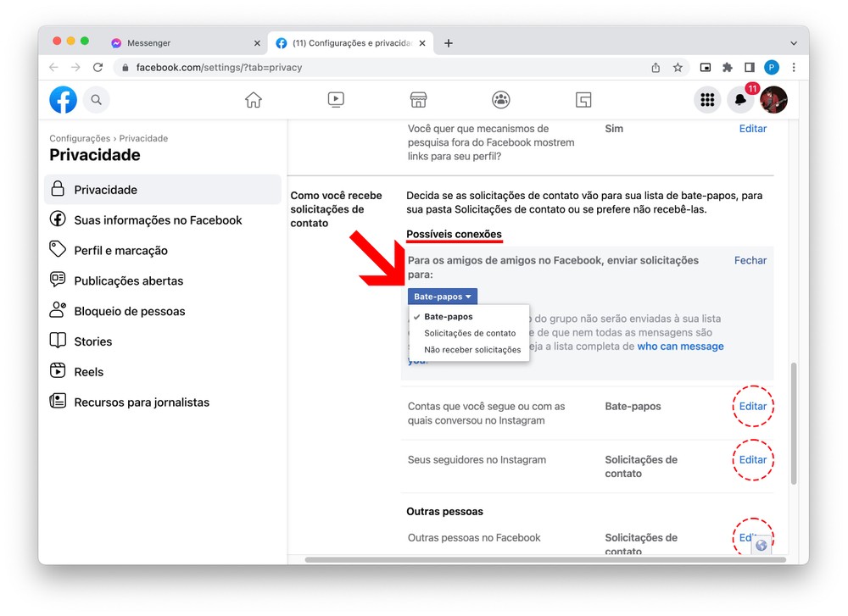
Task: Click the Facebook search magnifier icon
Action: click(97, 100)
